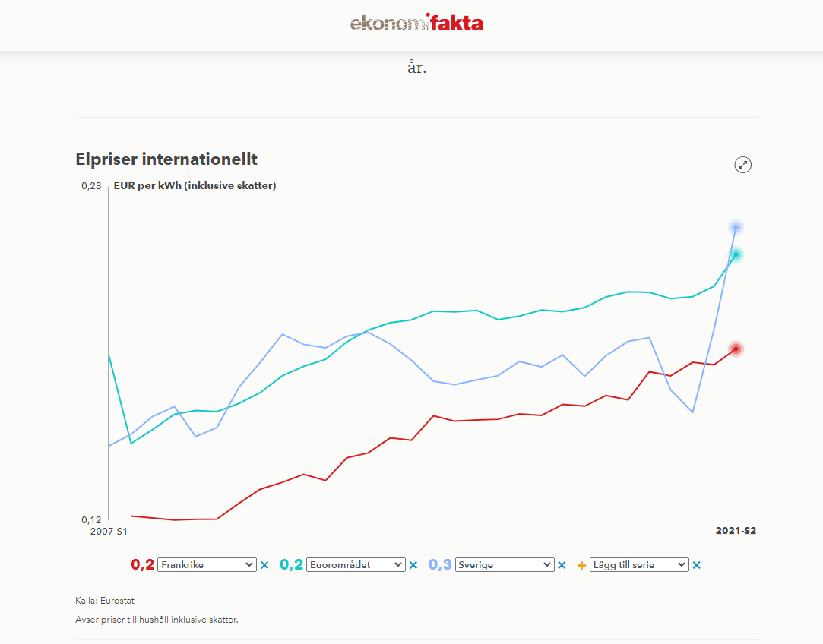
Task: Click the ekonomifakta logo
Action: point(416,23)
